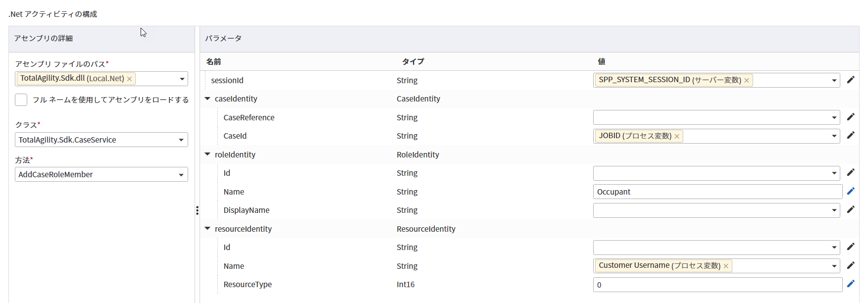Click the edit pencil beside CaseReference value
Image resolution: width=868 pixels, height=303 pixels.
851,117
